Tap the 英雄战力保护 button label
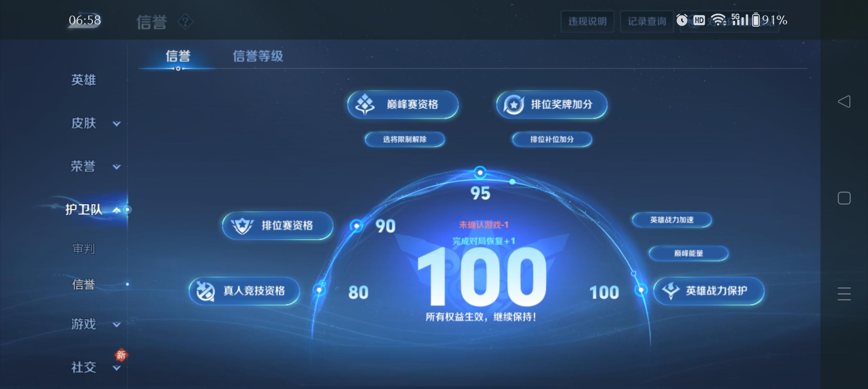This screenshot has width=868, height=389. point(716,291)
